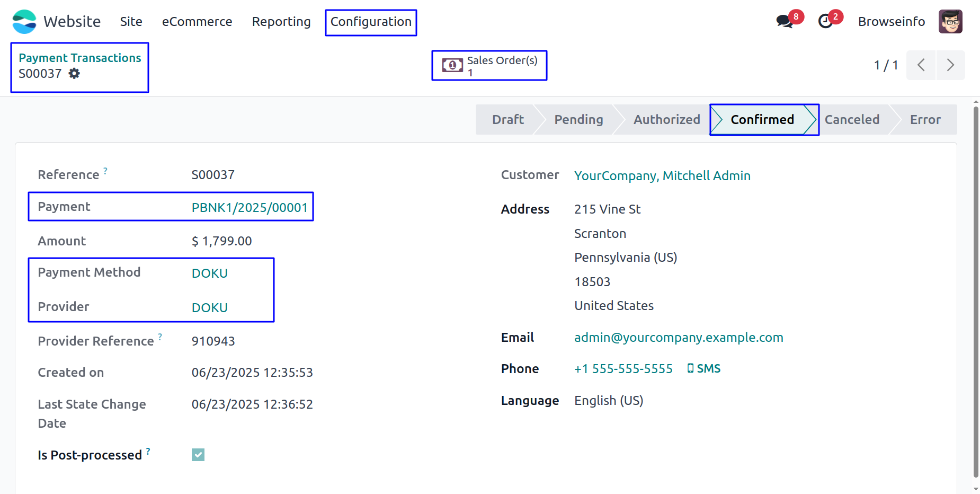The width and height of the screenshot is (980, 494).
Task: Open the Sales Order(s) smart button
Action: [489, 66]
